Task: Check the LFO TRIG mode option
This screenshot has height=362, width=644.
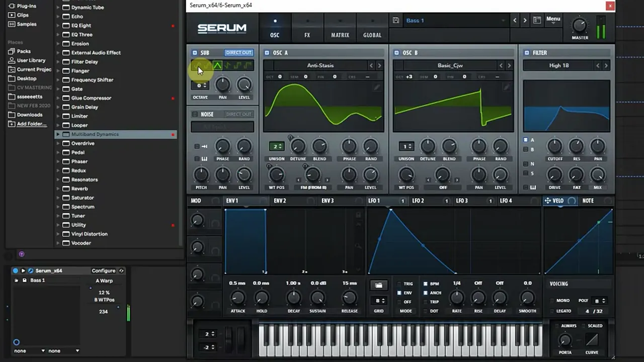Action: 399,284
